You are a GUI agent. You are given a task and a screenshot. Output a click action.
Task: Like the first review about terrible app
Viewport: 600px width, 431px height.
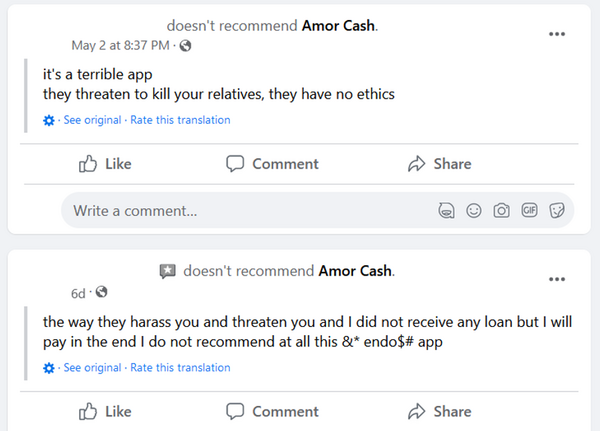pos(105,164)
